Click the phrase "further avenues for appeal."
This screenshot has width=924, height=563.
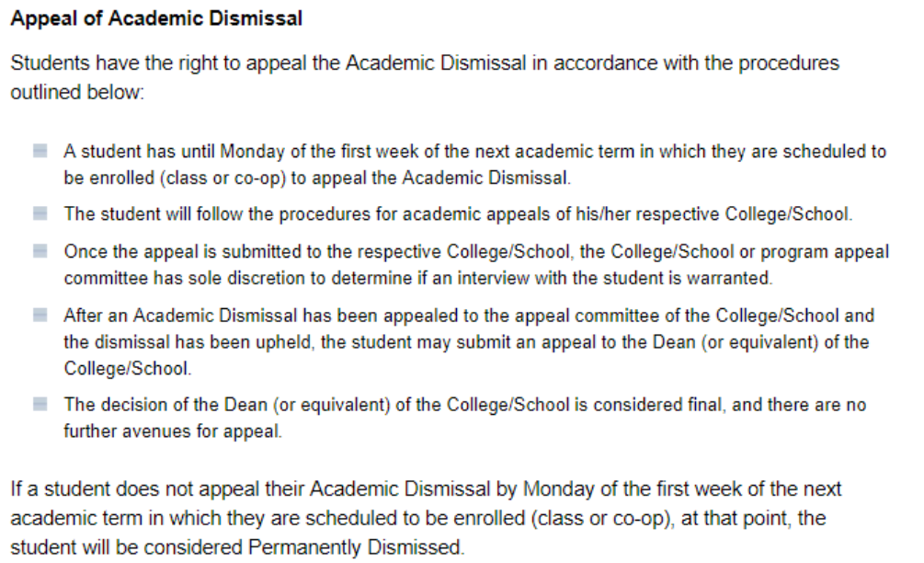[172, 431]
